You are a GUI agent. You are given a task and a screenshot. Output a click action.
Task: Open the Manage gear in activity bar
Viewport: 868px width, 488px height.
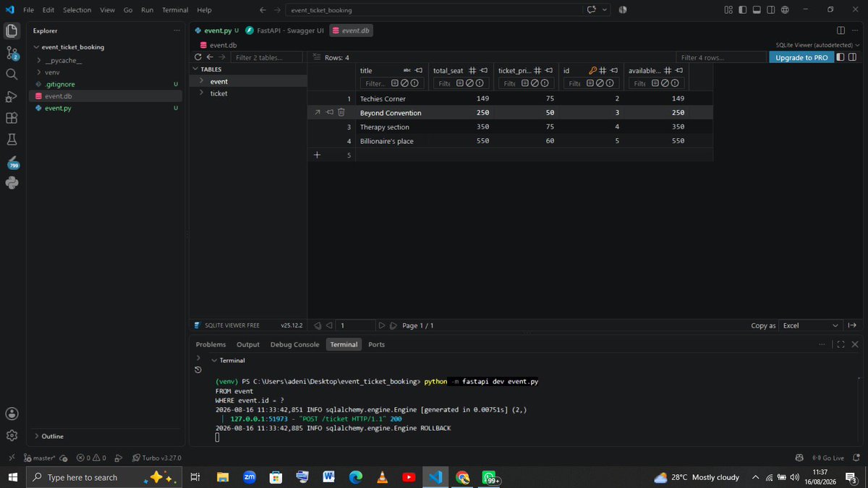coord(12,435)
